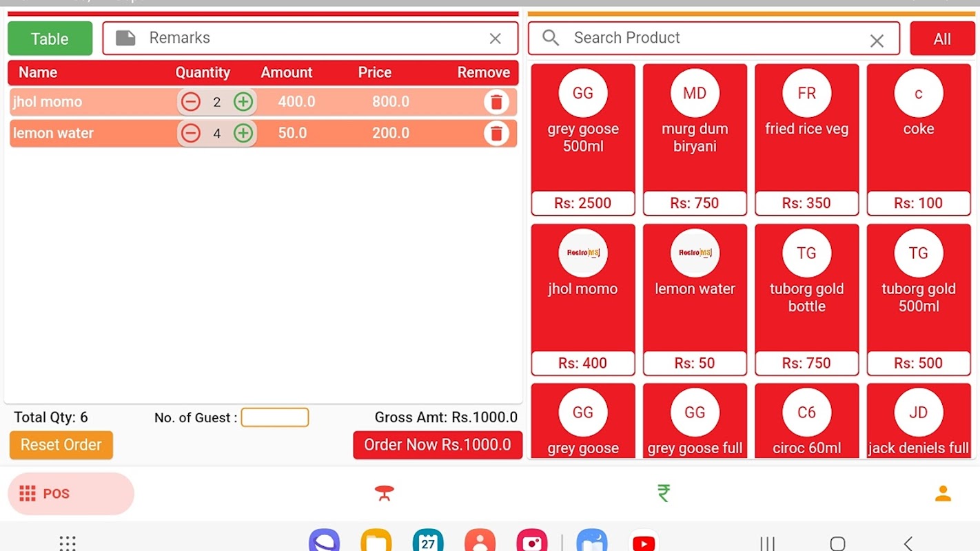Launch YouTube from the dock

(644, 541)
